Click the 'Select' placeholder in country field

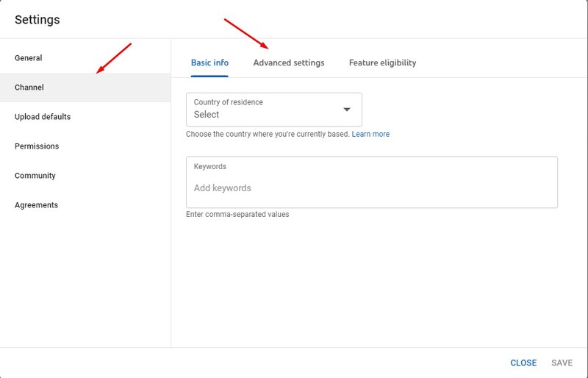207,115
